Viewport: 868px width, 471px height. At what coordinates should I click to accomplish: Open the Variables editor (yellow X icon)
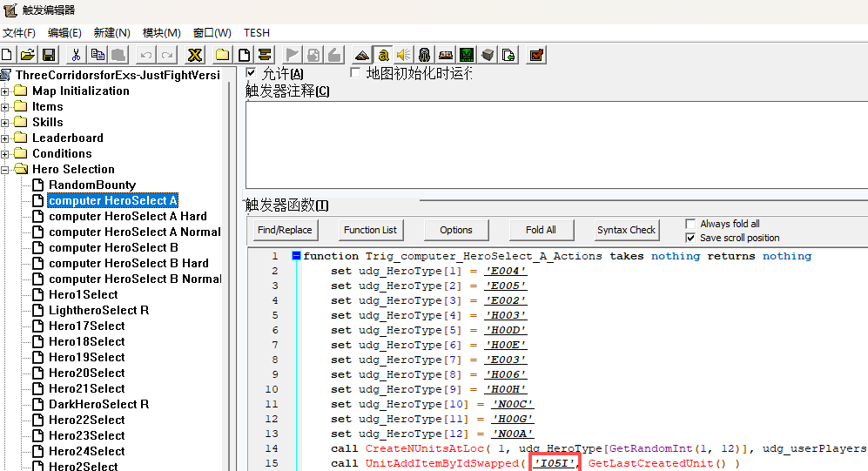194,55
